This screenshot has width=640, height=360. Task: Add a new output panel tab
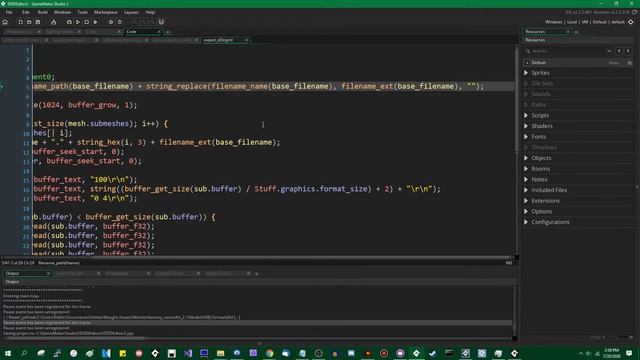256,273
